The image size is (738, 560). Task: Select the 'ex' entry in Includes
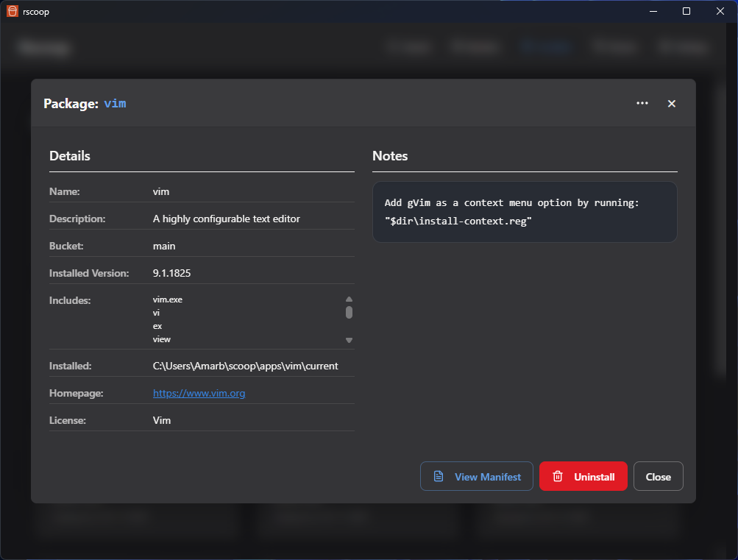click(x=157, y=326)
